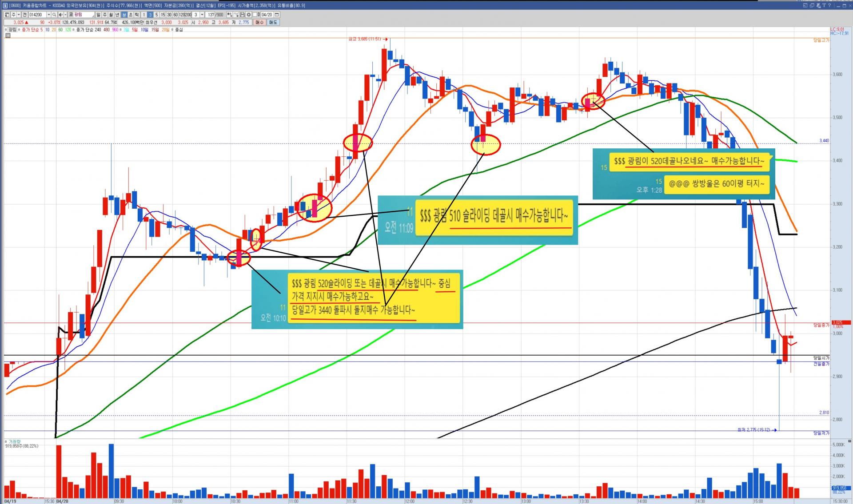
Task: Click the T font icon in title bar
Action: (x=824, y=5)
